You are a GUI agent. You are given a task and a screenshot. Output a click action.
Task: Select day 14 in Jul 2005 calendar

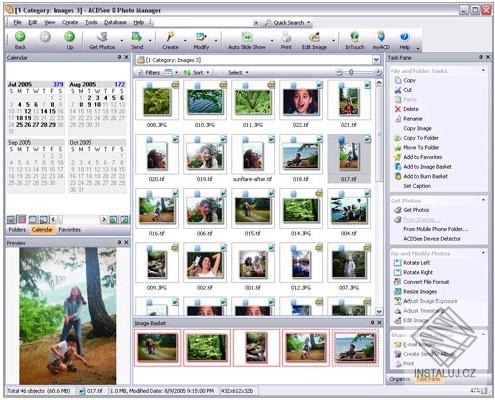tap(44, 111)
